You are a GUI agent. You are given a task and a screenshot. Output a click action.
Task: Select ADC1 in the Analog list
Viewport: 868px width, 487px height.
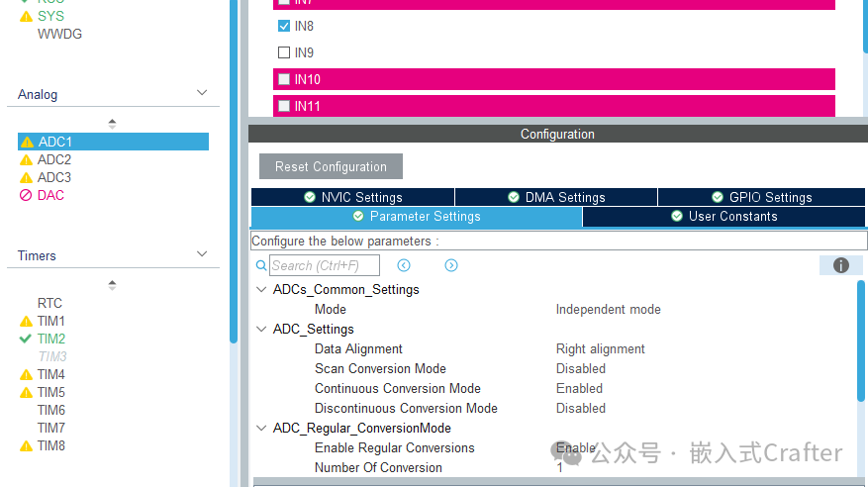point(113,142)
